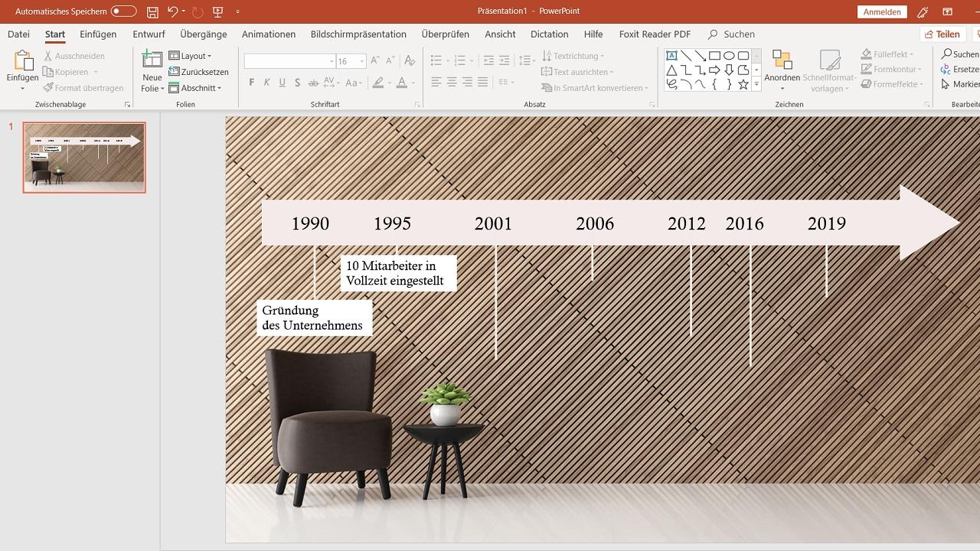Open the Bildschirmpräsentation tab
Screen dimensions: 980x551
pos(358,34)
